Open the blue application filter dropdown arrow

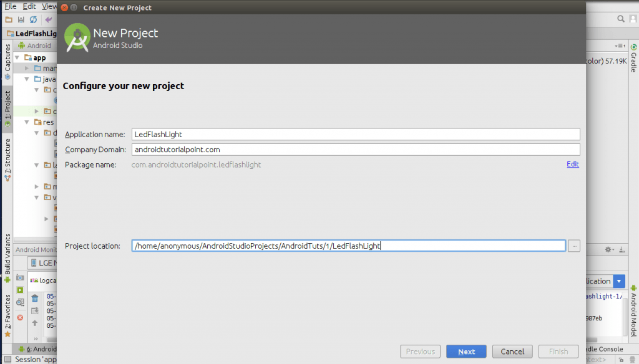(619, 281)
